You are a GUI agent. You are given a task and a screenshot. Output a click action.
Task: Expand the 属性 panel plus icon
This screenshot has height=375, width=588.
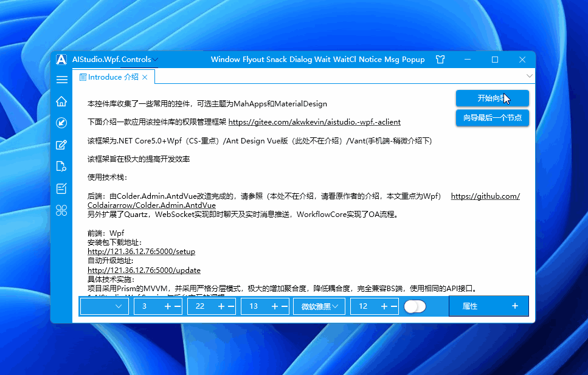pyautogui.click(x=515, y=306)
